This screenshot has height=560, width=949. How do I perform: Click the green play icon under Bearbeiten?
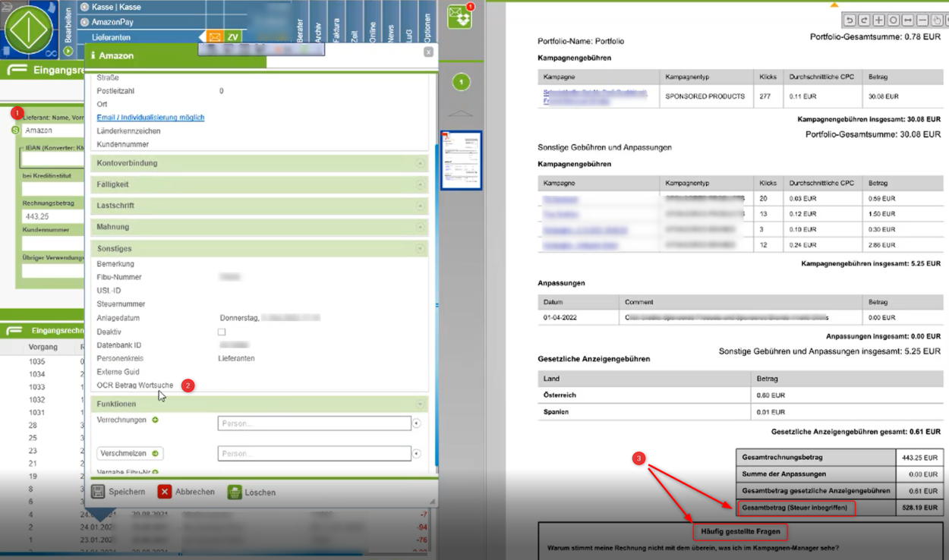click(x=68, y=51)
